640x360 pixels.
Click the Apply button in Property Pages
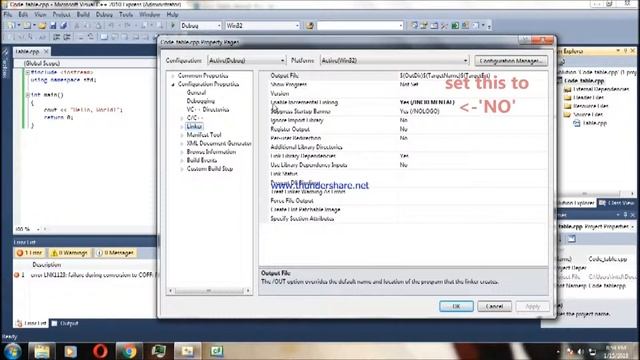click(532, 306)
